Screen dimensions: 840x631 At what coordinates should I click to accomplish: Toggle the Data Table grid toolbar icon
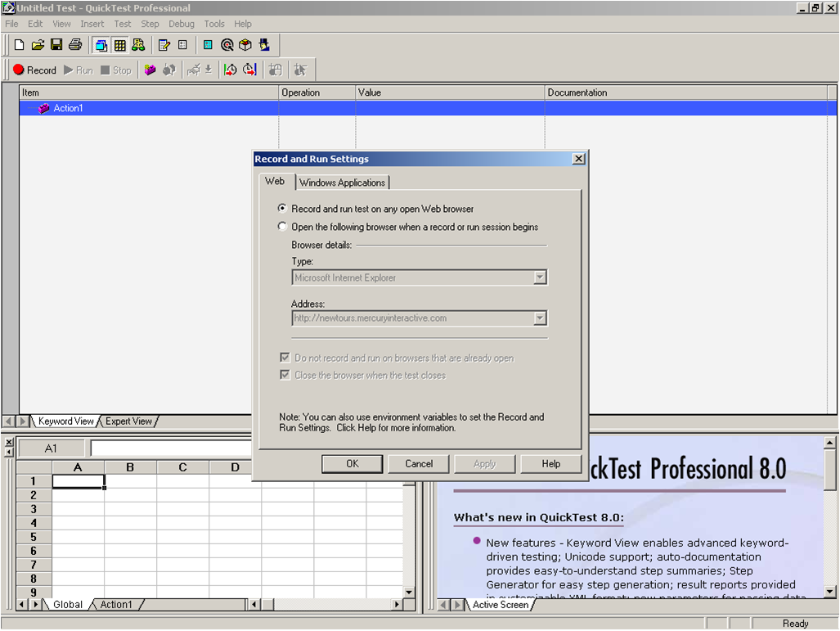click(120, 46)
